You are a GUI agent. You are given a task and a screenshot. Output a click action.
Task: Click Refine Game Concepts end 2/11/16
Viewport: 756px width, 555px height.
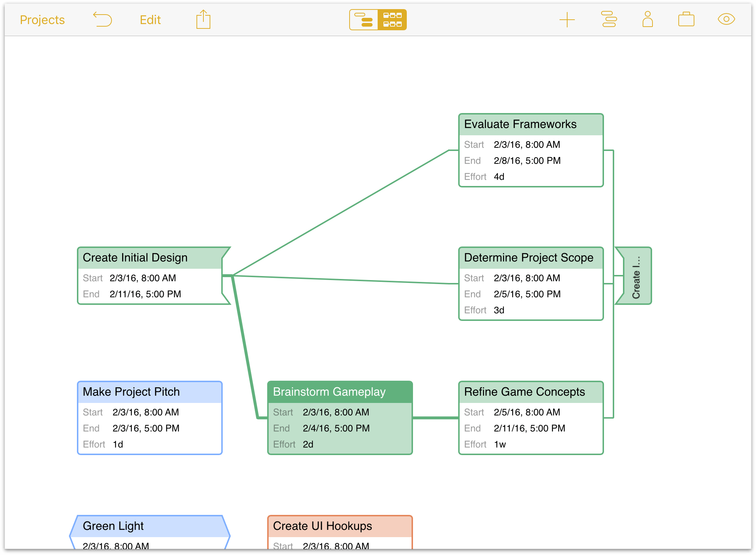pyautogui.click(x=529, y=428)
